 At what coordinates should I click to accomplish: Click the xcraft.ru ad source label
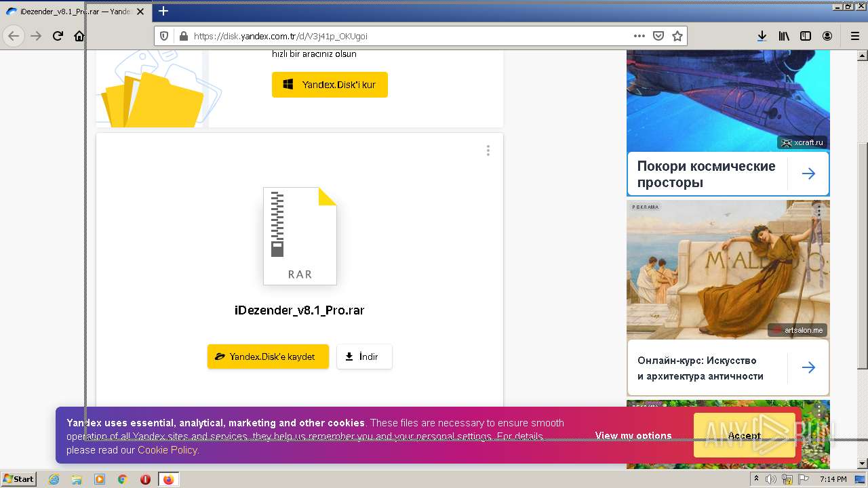[x=802, y=142]
